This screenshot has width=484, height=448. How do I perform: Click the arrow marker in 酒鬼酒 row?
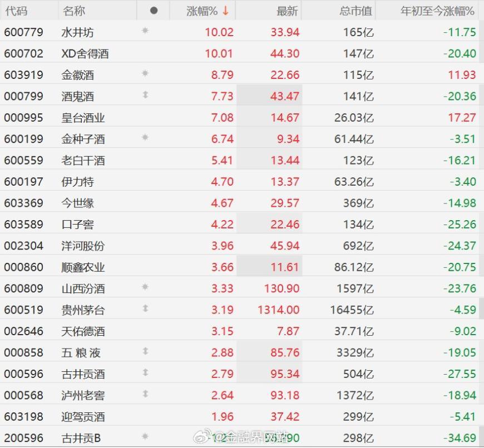[145, 94]
